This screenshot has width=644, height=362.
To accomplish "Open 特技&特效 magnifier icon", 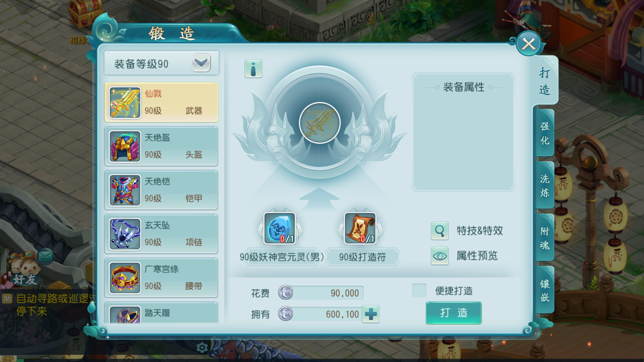I will click(x=440, y=231).
